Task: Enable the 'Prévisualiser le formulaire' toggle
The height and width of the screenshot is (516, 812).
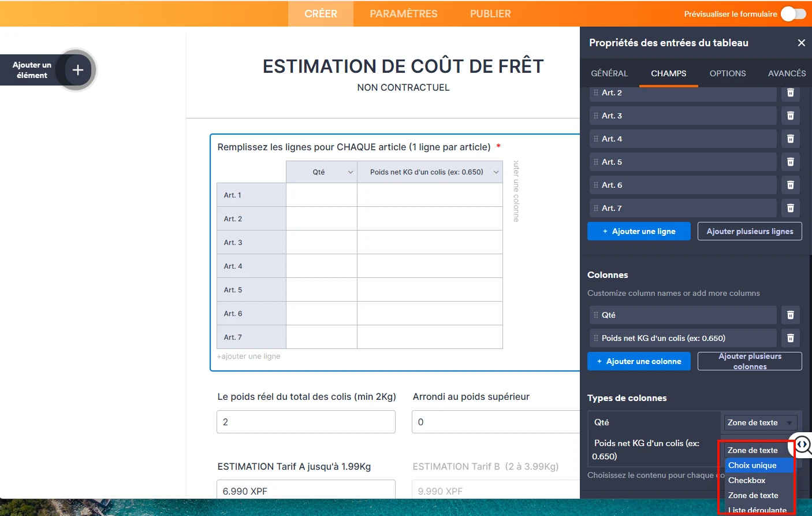Action: (794, 13)
